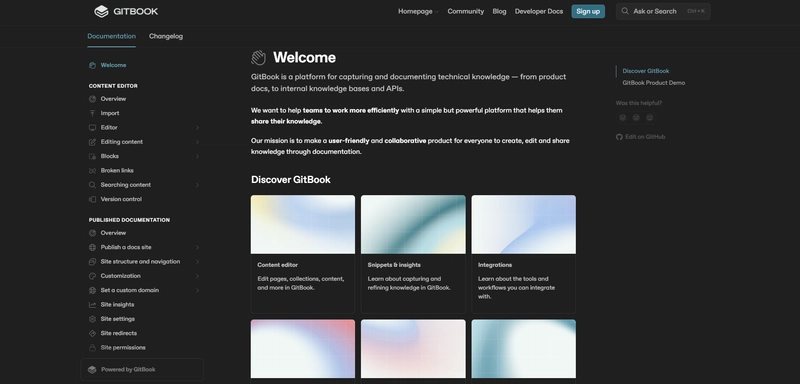Open the Community link in header

[x=465, y=11]
